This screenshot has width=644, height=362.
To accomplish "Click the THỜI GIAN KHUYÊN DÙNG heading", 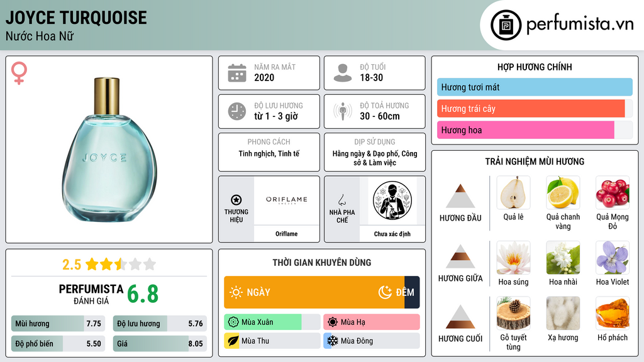I will click(321, 263).
